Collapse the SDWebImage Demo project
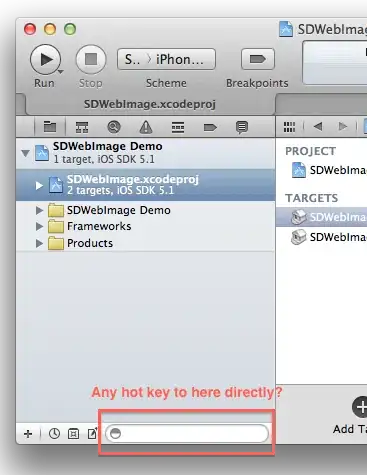This screenshot has height=475, width=367. point(25,153)
